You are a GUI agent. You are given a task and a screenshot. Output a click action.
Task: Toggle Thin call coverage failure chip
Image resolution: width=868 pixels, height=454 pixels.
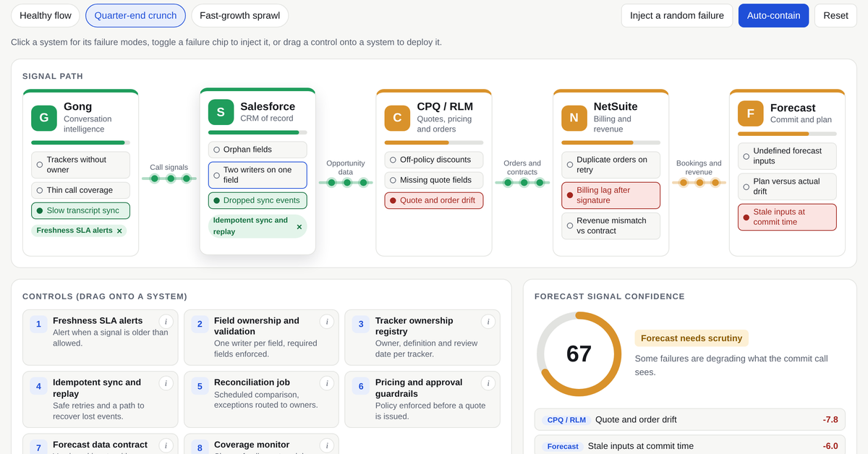[x=80, y=190]
